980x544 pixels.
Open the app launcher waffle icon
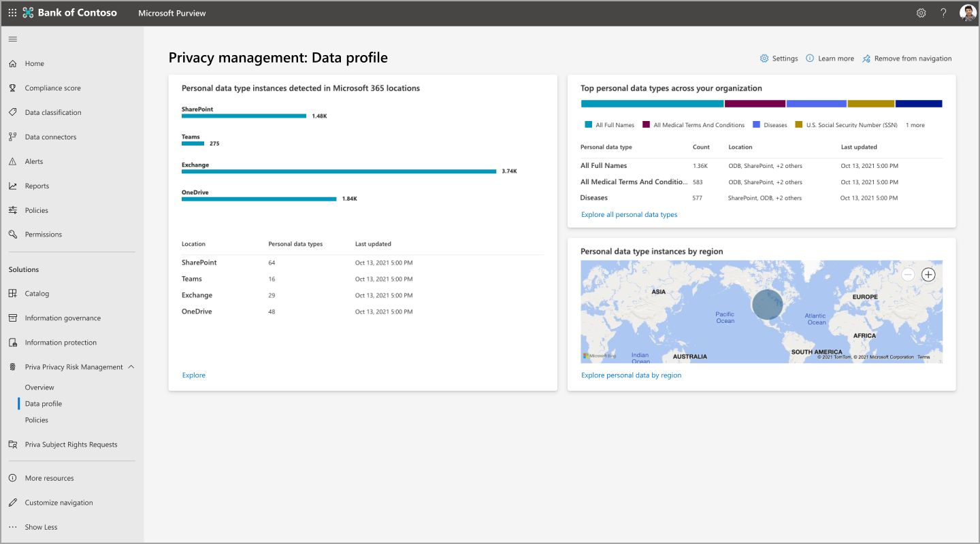pyautogui.click(x=12, y=13)
